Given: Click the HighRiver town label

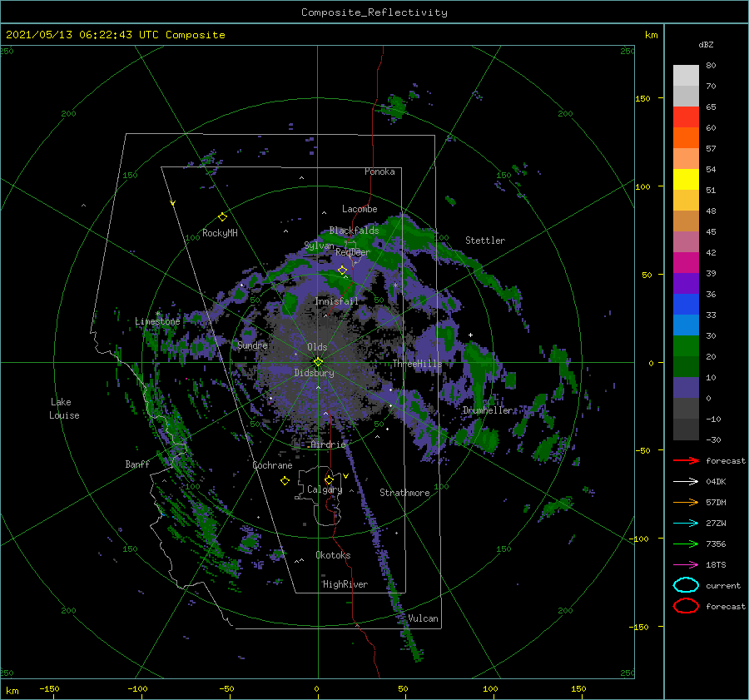Looking at the screenshot, I should coord(345,584).
